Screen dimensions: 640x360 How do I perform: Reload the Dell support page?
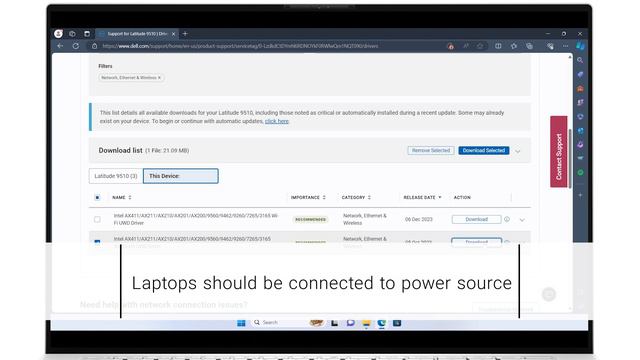tap(76, 46)
